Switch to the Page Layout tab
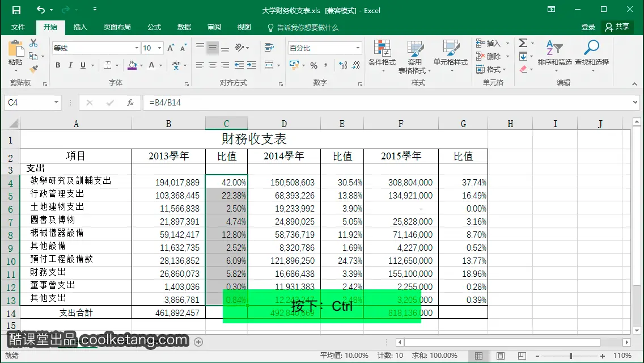644x363 pixels. click(x=117, y=27)
